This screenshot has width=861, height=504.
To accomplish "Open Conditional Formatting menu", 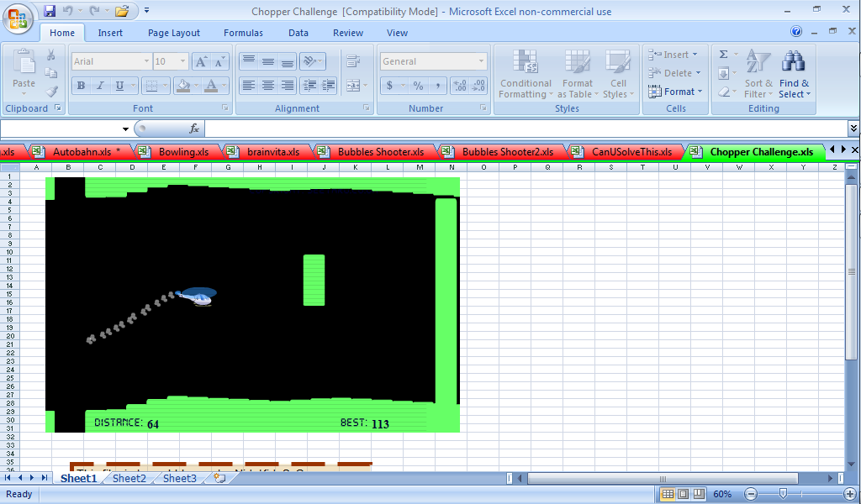I will coord(526,74).
